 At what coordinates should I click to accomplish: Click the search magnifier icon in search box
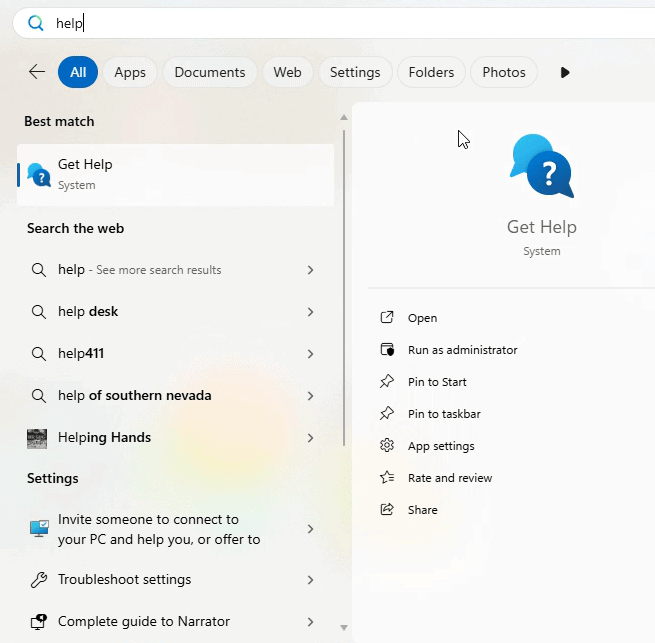point(36,23)
